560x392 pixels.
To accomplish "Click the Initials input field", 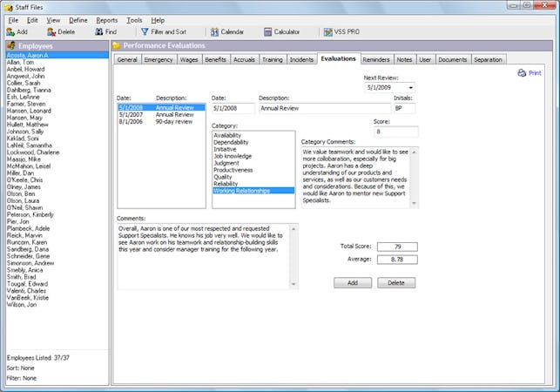I will [405, 109].
